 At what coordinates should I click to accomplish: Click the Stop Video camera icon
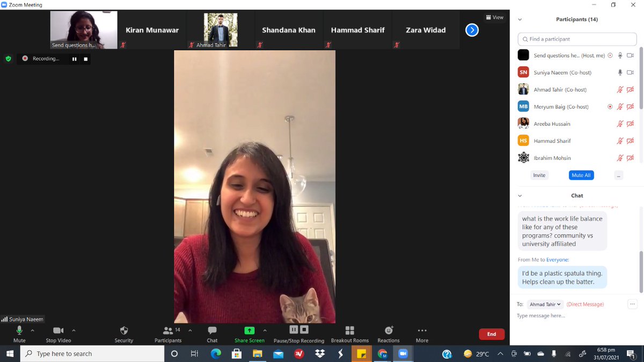[58, 330]
